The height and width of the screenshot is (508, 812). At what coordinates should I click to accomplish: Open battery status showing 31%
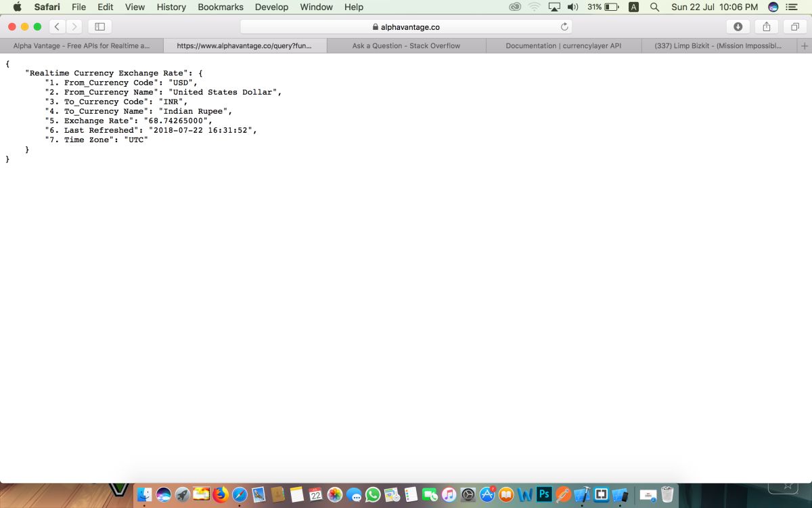[603, 7]
